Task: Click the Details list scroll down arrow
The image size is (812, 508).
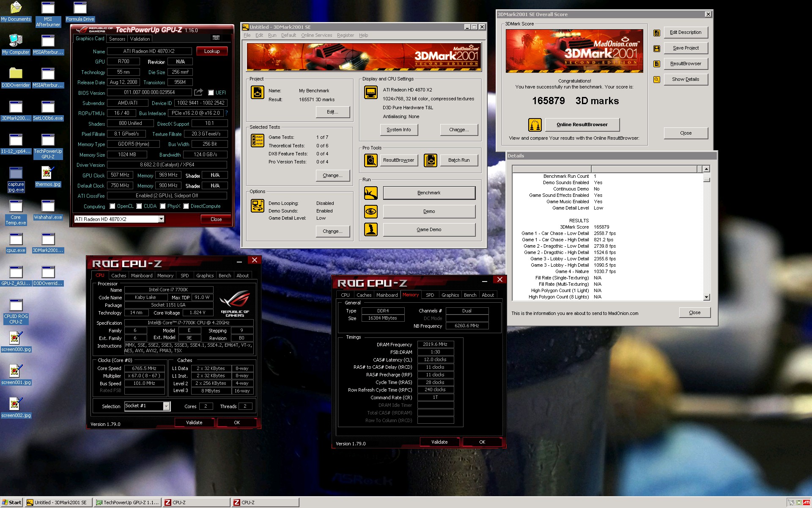Action: point(706,297)
